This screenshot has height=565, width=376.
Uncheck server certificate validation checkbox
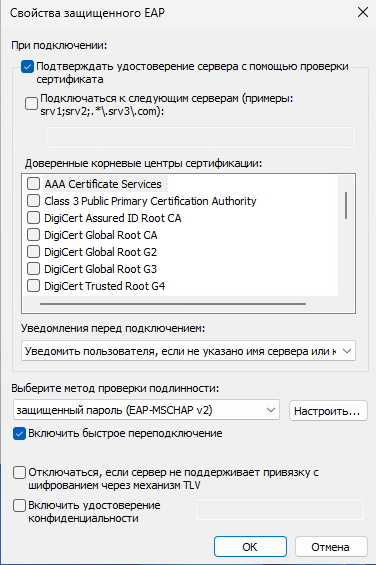click(x=27, y=67)
